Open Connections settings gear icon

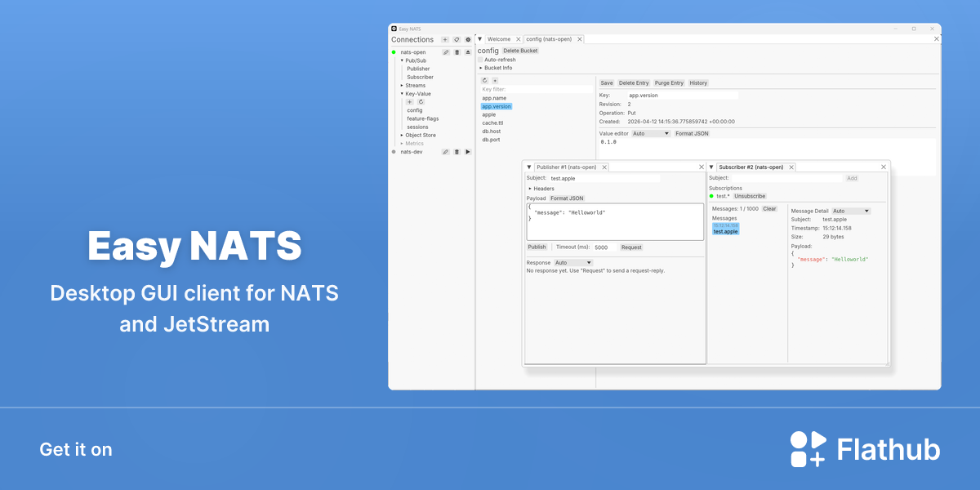(468, 39)
